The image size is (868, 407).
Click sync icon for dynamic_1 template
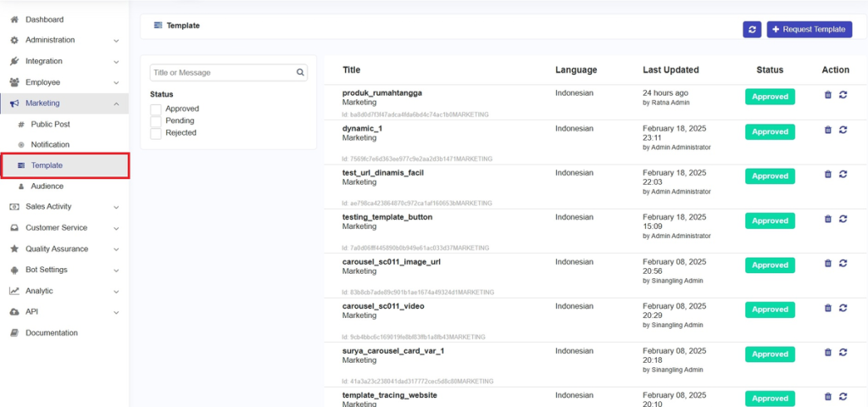843,130
